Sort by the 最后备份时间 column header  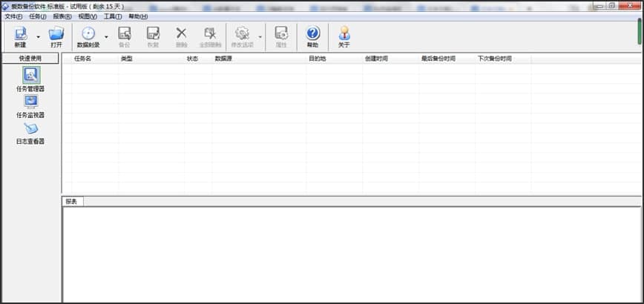coord(447,59)
